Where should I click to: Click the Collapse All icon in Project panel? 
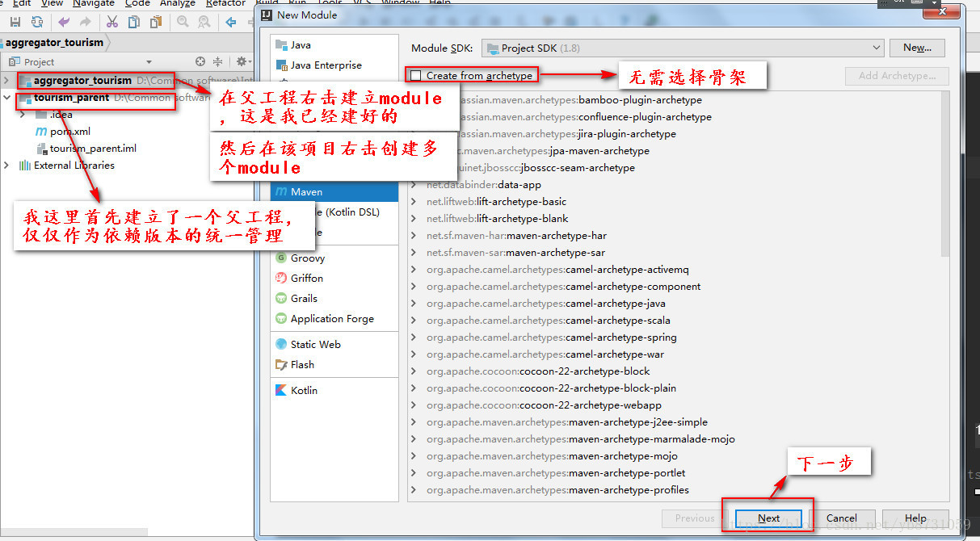pyautogui.click(x=218, y=61)
